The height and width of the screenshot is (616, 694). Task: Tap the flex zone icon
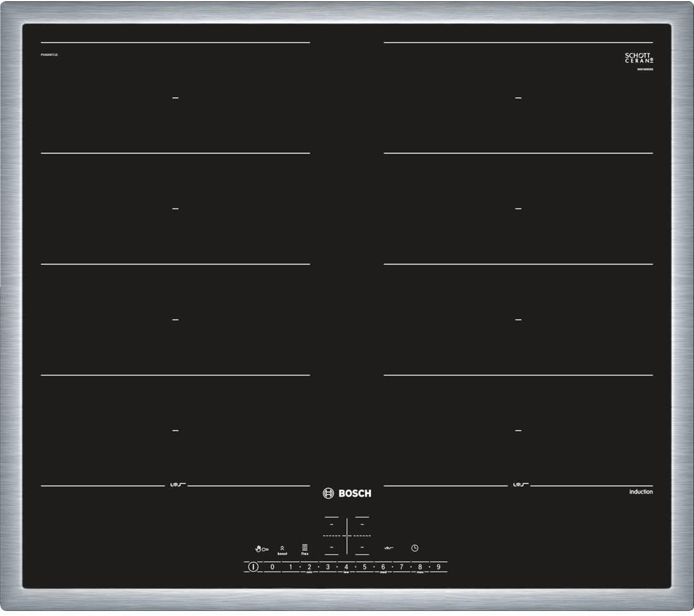pyautogui.click(x=305, y=549)
